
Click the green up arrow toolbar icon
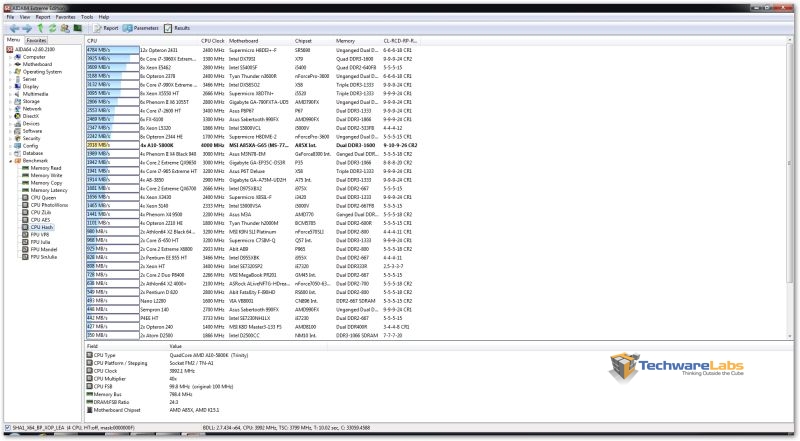pos(40,29)
